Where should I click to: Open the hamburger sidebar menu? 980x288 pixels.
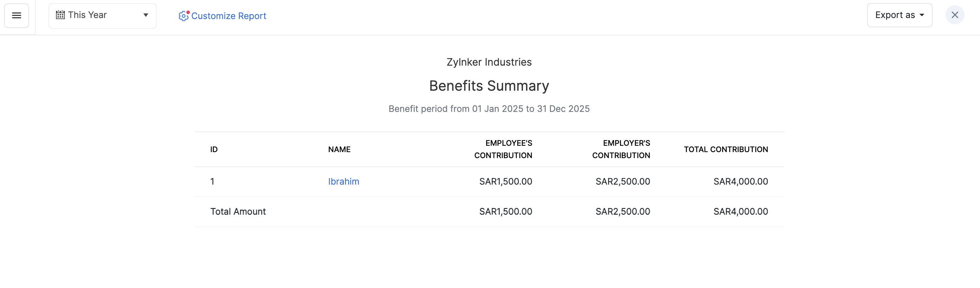(x=16, y=16)
